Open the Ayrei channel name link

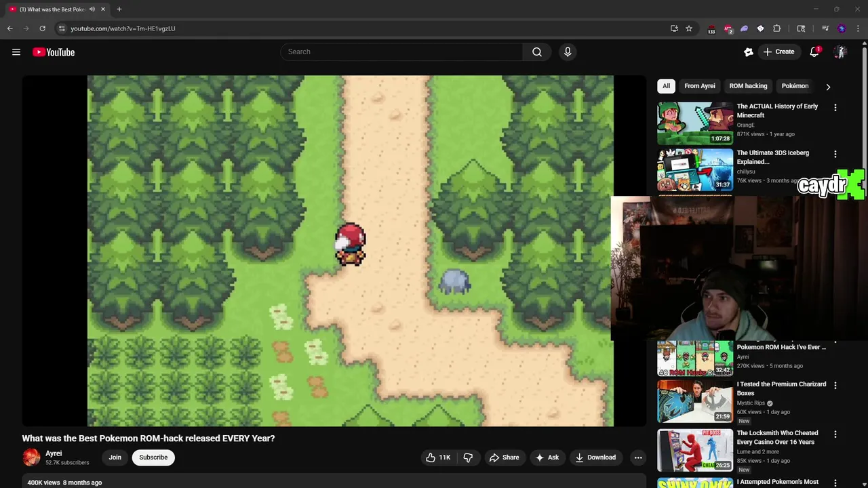(54, 453)
